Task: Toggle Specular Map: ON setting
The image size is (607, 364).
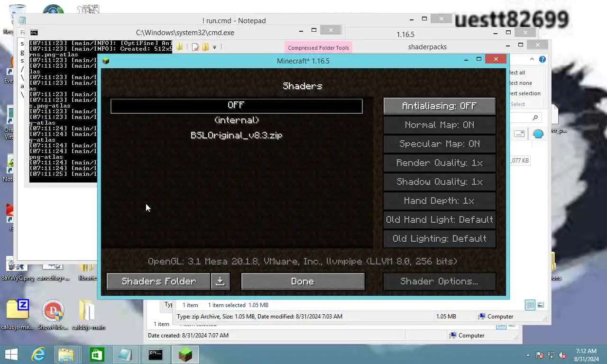Action: [x=439, y=144]
